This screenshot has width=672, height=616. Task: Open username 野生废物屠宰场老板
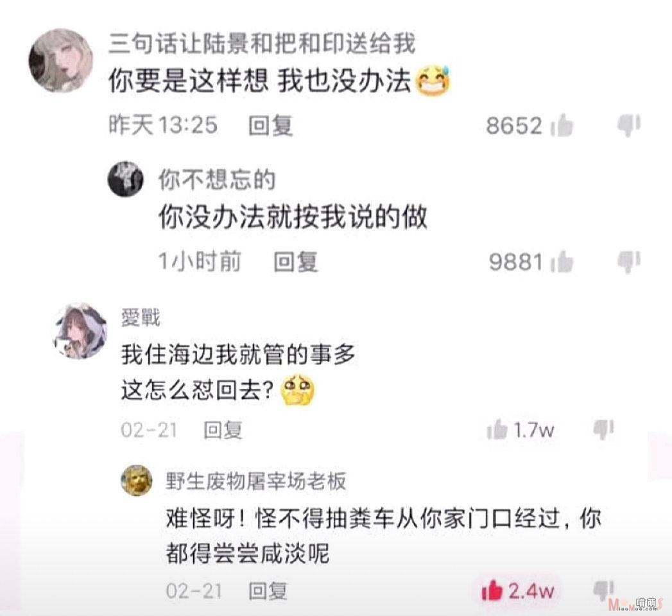[255, 481]
